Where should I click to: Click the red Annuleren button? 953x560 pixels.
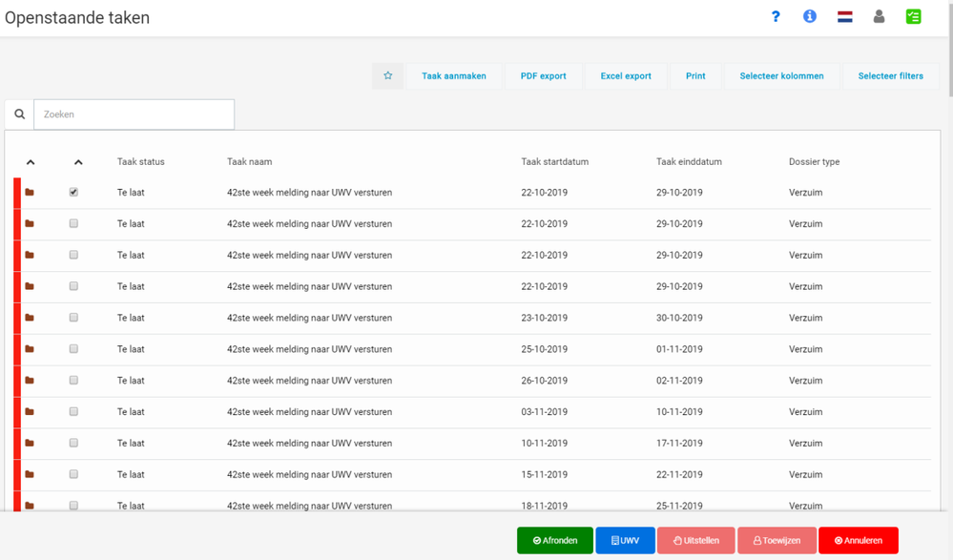coord(859,540)
